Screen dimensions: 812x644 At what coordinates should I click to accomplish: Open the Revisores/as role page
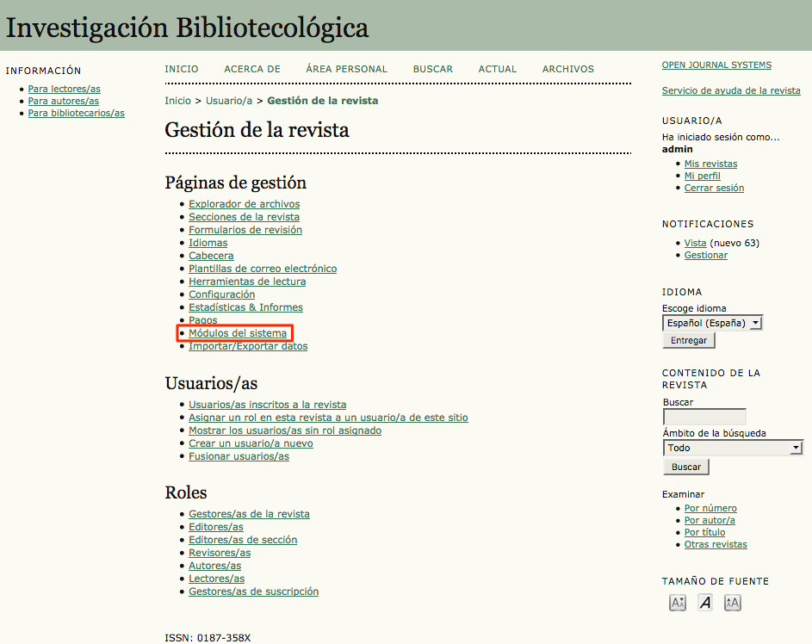[x=220, y=552]
